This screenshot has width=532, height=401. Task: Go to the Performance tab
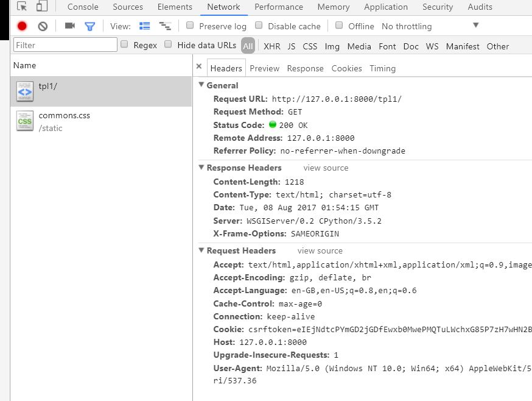[279, 7]
